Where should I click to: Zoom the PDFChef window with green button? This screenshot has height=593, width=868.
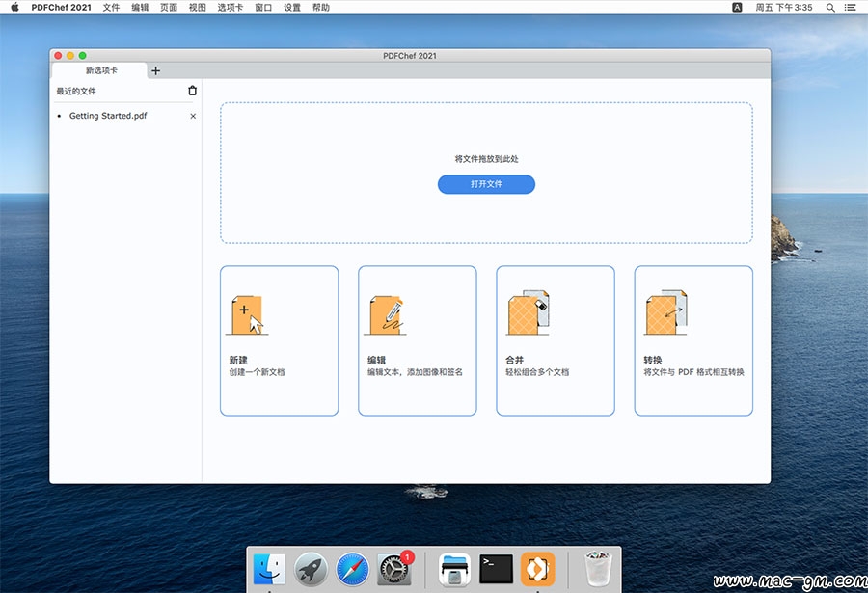coord(83,55)
